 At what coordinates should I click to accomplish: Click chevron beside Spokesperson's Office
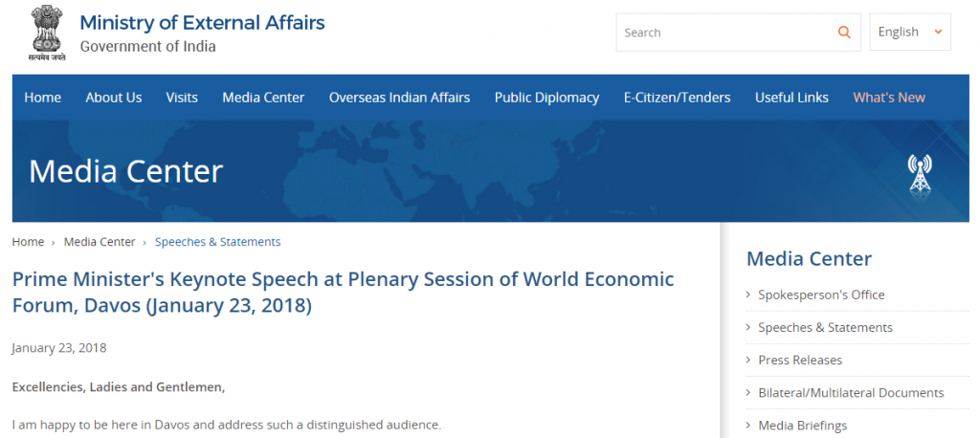[748, 295]
